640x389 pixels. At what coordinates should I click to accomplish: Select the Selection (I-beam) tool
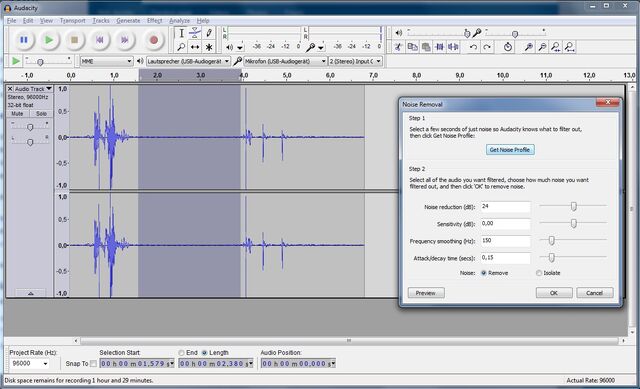coord(181,33)
